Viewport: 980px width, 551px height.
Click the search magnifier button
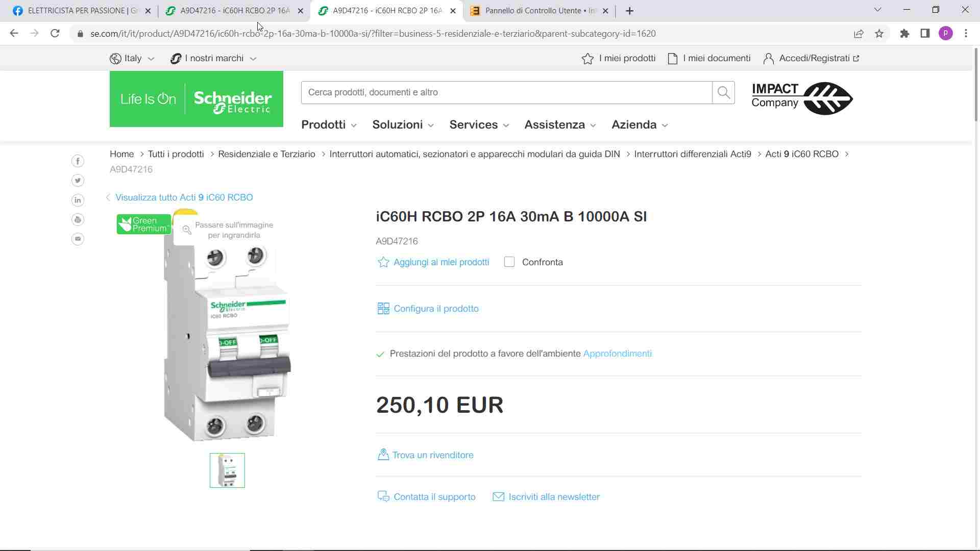pos(723,92)
